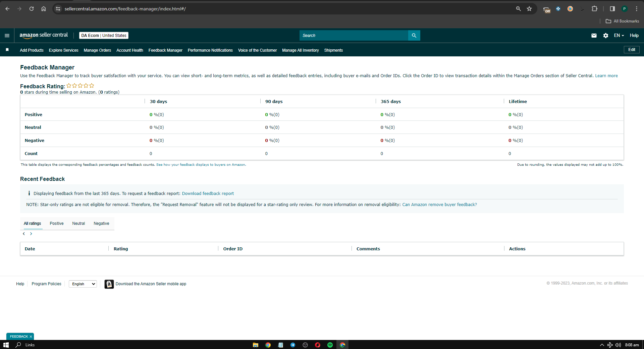Click the Edit button in nav bar
The height and width of the screenshot is (349, 644).
632,50
